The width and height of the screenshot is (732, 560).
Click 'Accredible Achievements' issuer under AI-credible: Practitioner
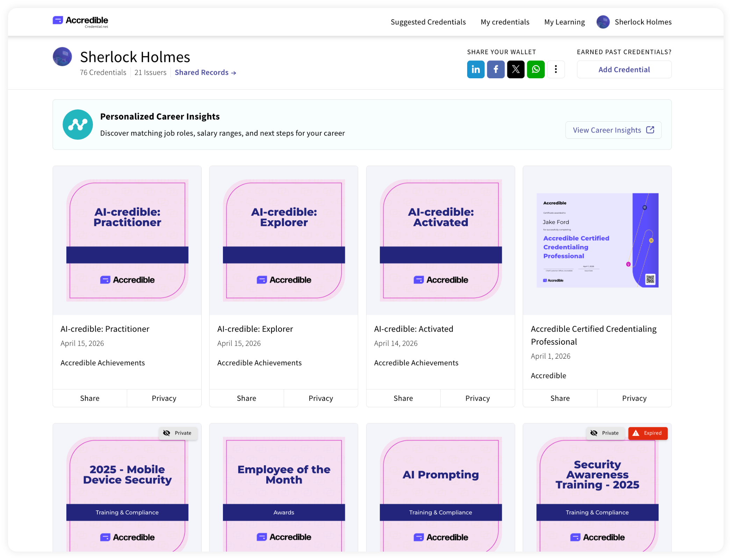tap(103, 363)
